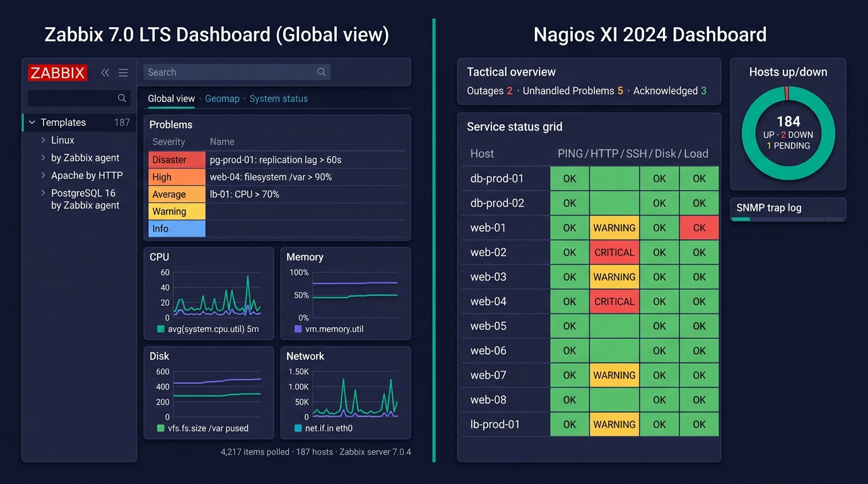Screen dimensions: 868x484
Task: Switch to the Global view tab
Action: pos(172,98)
